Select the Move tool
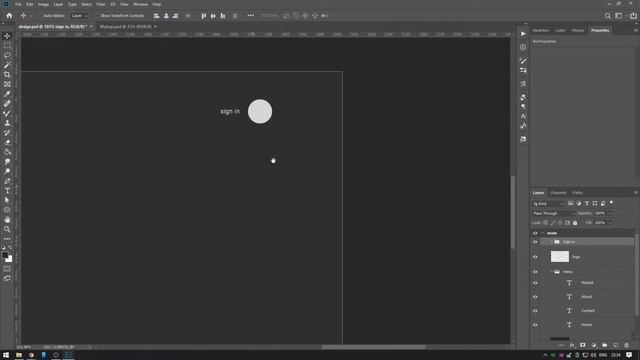The image size is (640, 360). [7, 36]
